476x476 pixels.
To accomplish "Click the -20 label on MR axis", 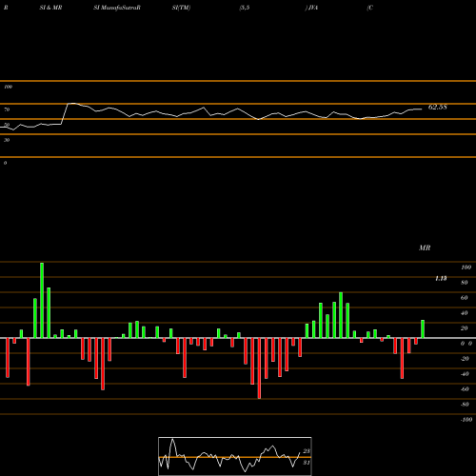I will tap(465, 359).
